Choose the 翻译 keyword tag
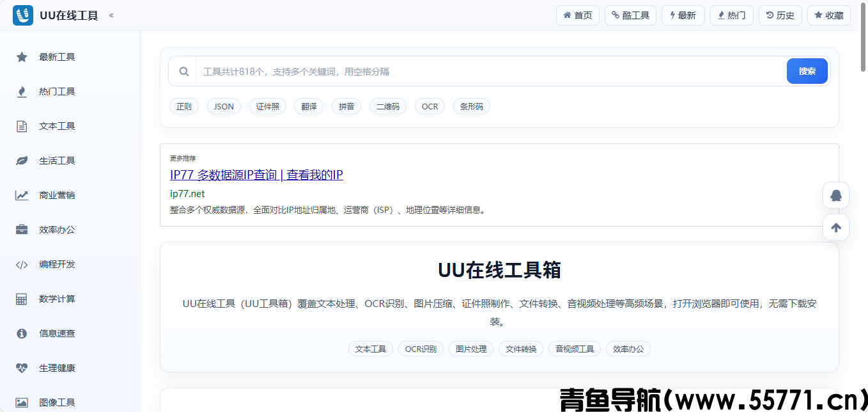 309,106
